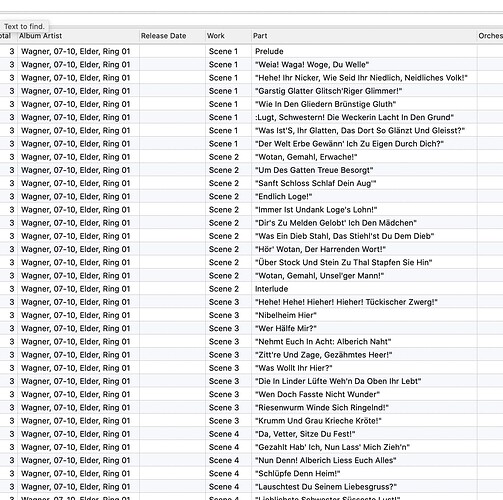
Task: Click the "Um Des Gatten Treue Besorgt" part cell
Action: tap(364, 170)
